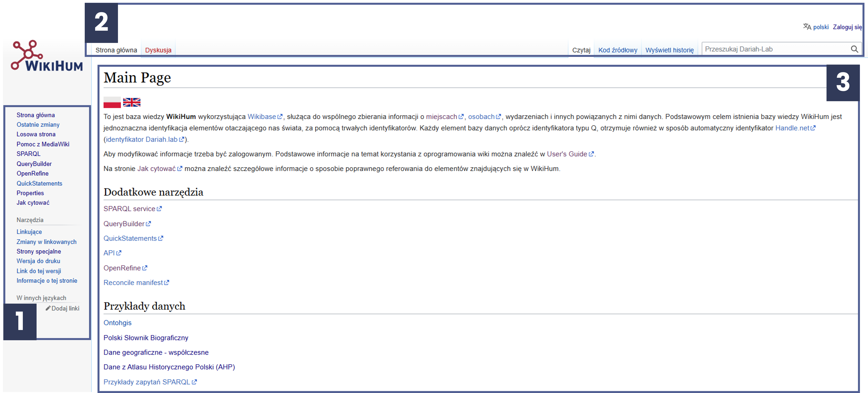This screenshot has height=393, width=868.
Task: Go to Strony specjalne in sidebar
Action: pyautogui.click(x=39, y=251)
